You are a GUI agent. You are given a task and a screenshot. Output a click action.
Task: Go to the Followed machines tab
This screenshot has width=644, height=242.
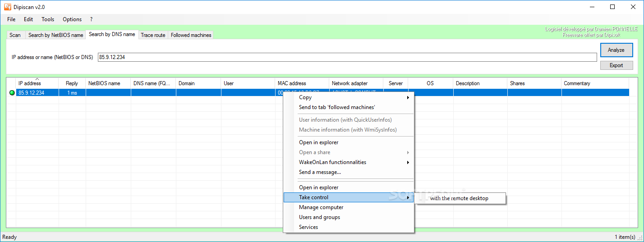[x=191, y=35]
